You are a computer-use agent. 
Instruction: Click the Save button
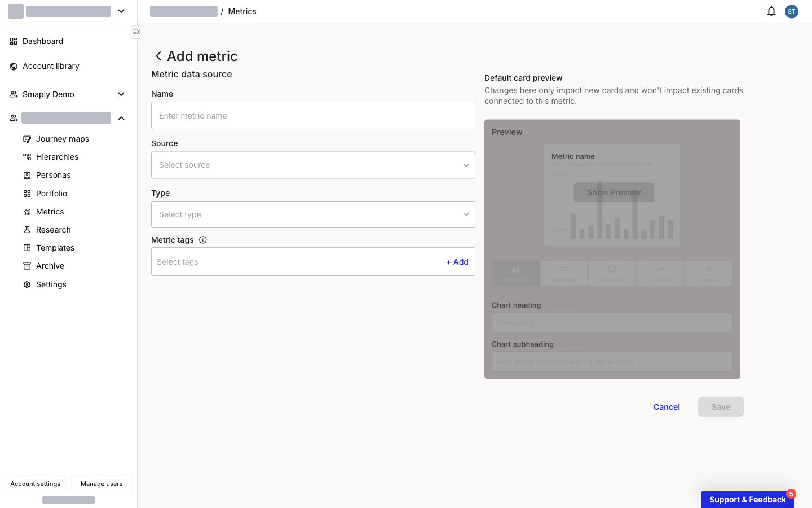click(721, 407)
